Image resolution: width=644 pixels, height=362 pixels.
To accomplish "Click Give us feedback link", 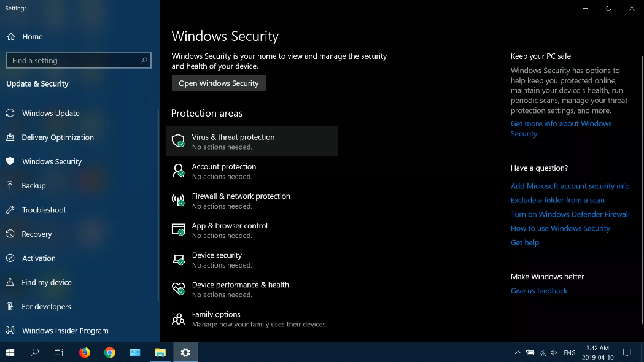I will 539,291.
